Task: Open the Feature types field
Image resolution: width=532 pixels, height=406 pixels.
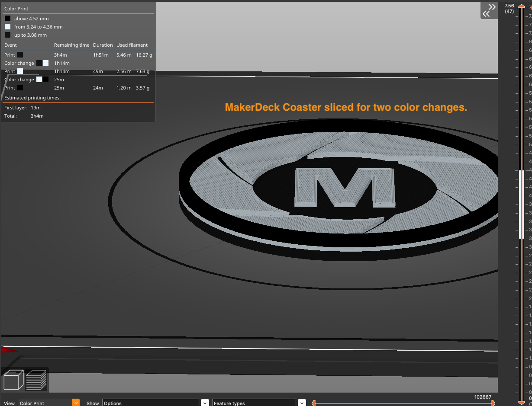Action: point(254,403)
